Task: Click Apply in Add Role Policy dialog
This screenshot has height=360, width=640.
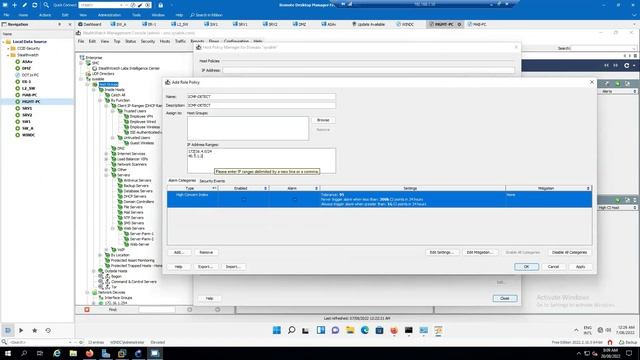Action: [580, 267]
